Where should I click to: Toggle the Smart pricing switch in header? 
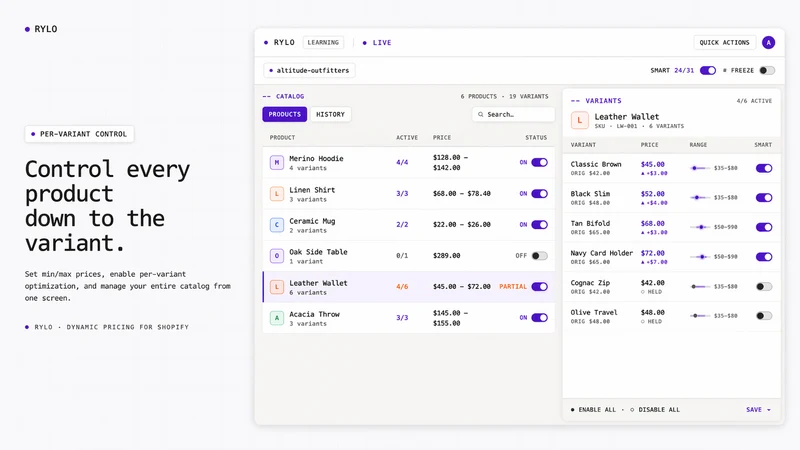(708, 70)
